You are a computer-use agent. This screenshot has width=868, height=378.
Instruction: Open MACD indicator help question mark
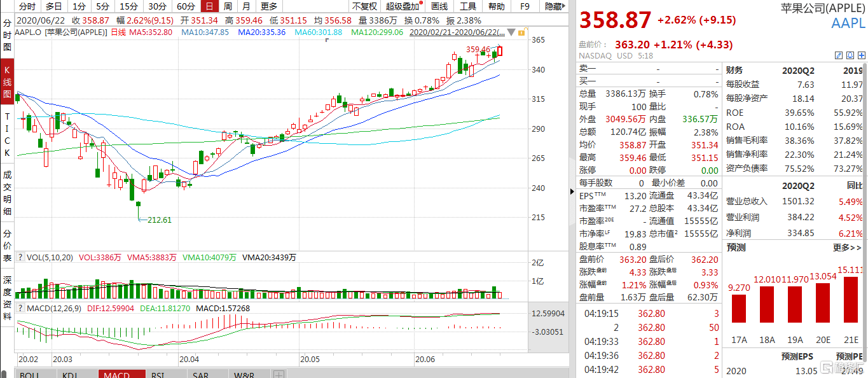(20, 307)
